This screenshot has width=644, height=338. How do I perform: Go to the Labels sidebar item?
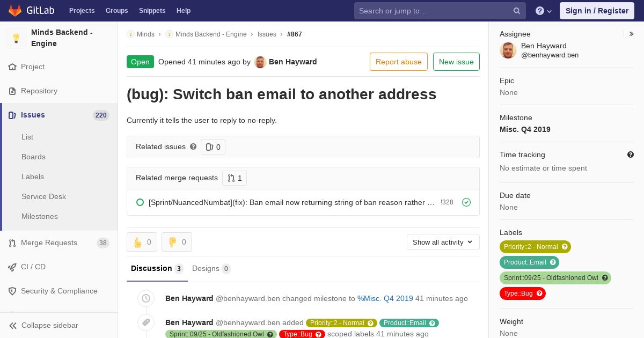click(33, 177)
